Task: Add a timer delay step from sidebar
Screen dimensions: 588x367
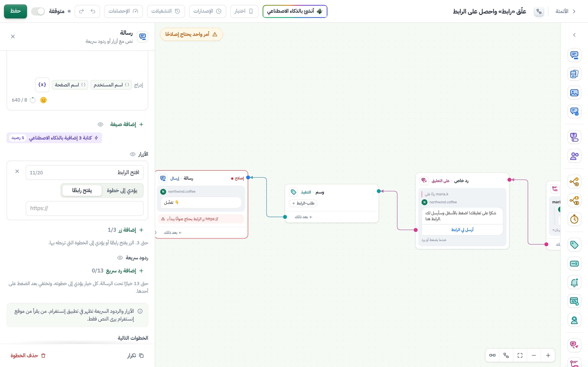Action: (574, 219)
